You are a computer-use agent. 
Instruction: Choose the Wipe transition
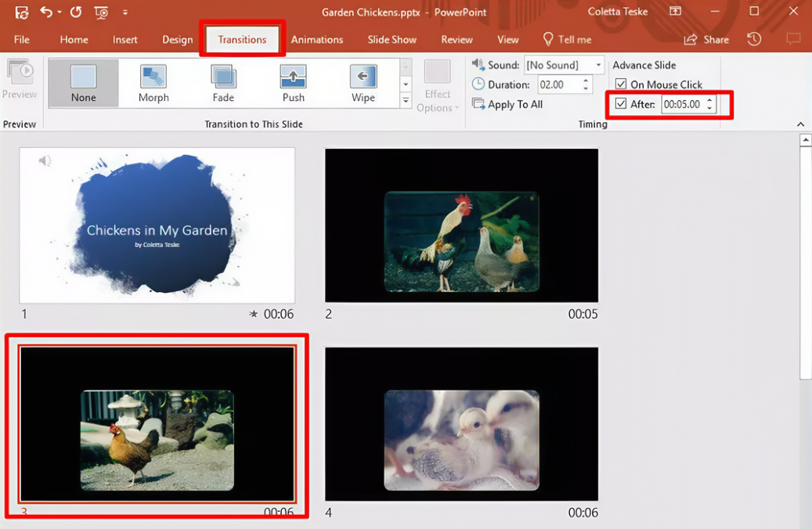pos(363,82)
